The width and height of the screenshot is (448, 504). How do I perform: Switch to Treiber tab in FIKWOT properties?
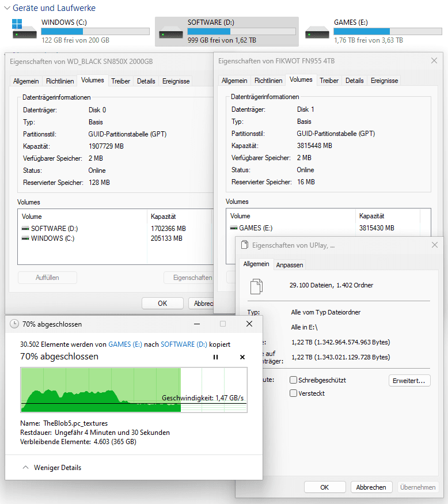point(329,81)
